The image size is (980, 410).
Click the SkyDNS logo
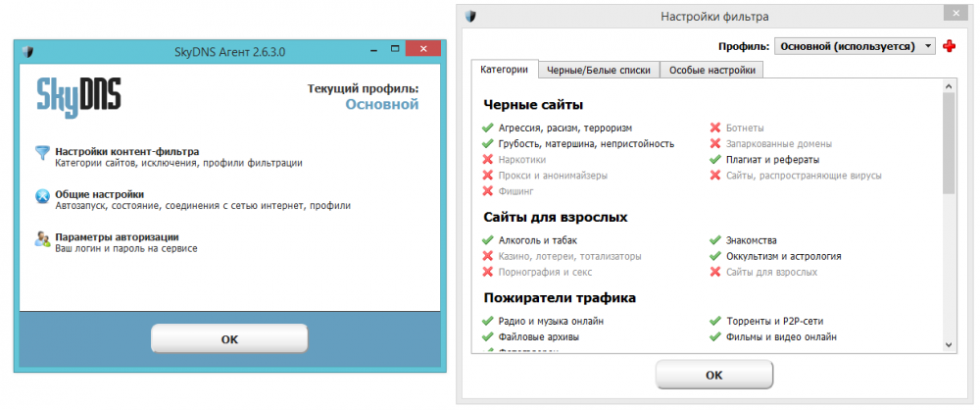click(x=78, y=97)
